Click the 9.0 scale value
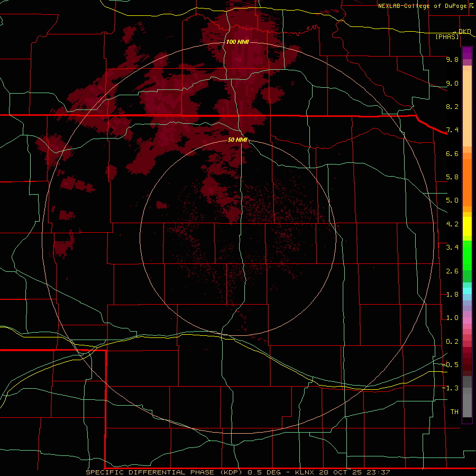 452,83
